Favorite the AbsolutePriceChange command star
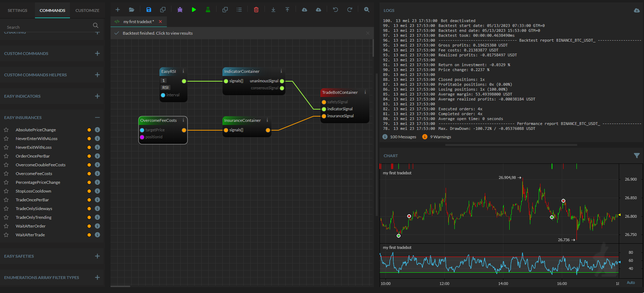This screenshot has height=293, width=644. (6, 130)
